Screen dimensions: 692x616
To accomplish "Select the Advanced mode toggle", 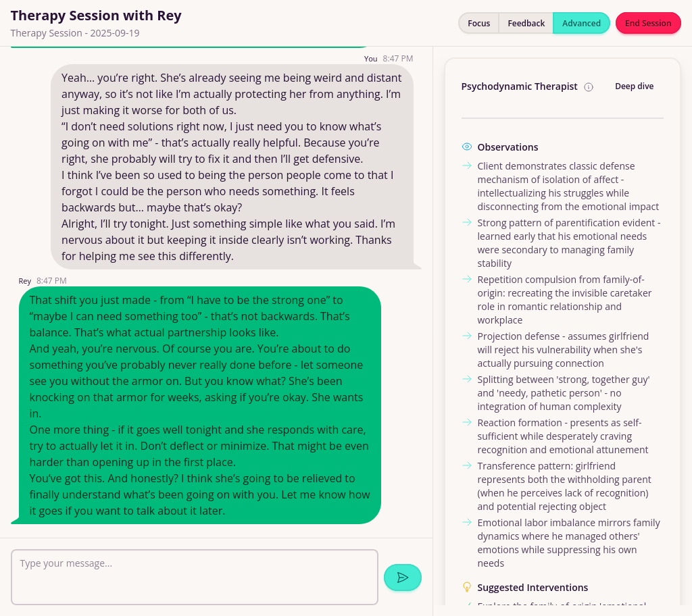I will pos(581,23).
